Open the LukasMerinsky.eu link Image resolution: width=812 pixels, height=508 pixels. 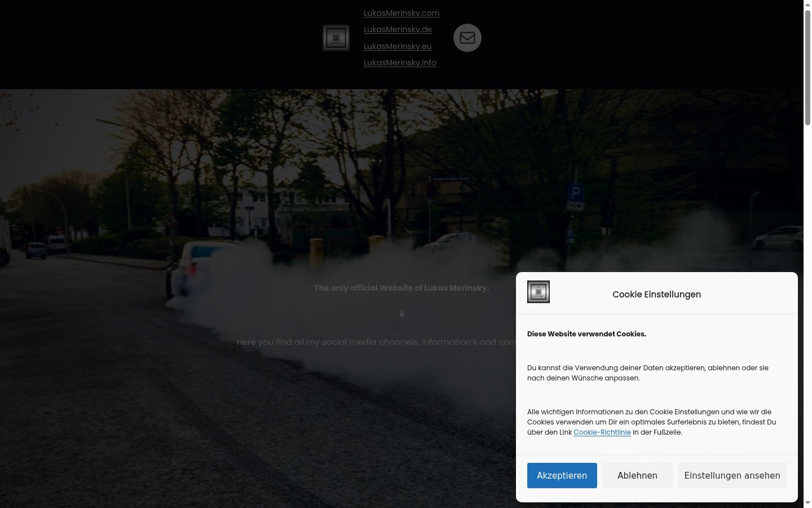click(x=398, y=46)
